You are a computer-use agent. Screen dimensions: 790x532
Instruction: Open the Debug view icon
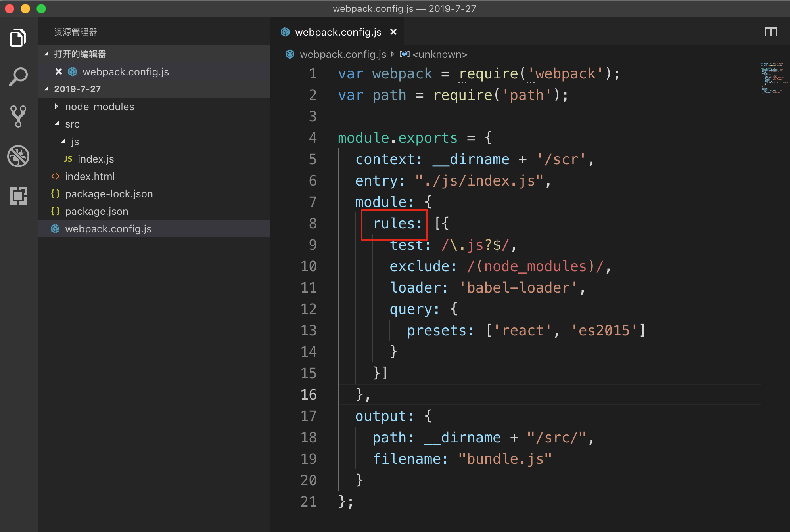(x=18, y=156)
